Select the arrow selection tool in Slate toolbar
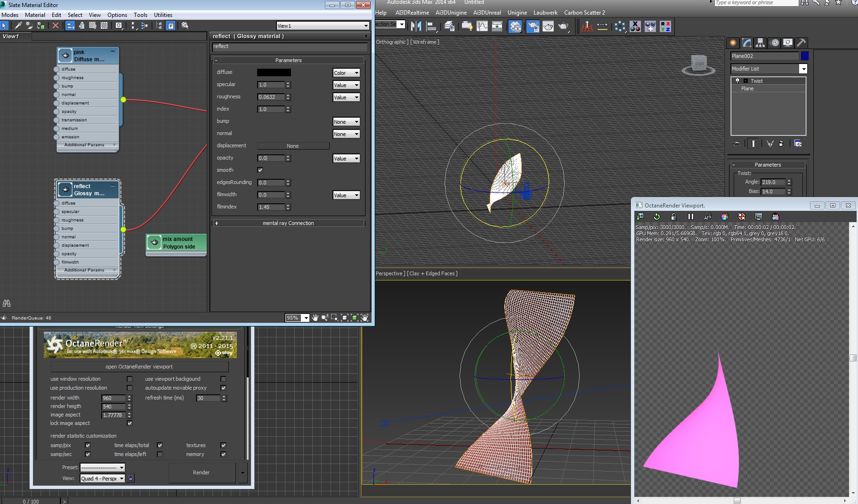 [5, 25]
